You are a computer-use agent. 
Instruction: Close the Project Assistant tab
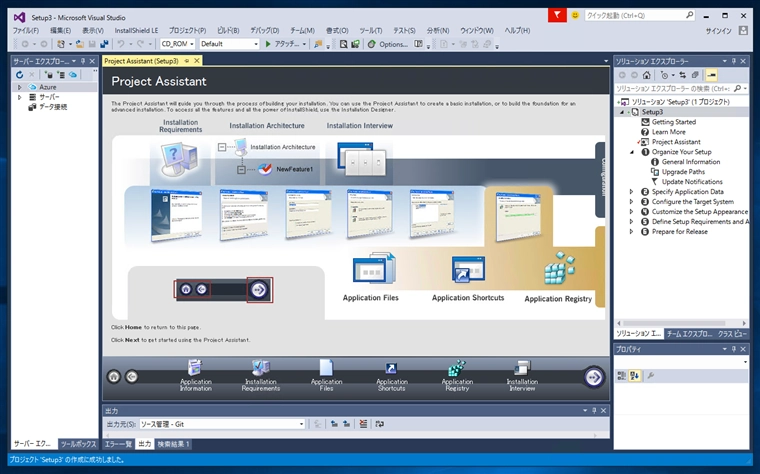tap(197, 61)
